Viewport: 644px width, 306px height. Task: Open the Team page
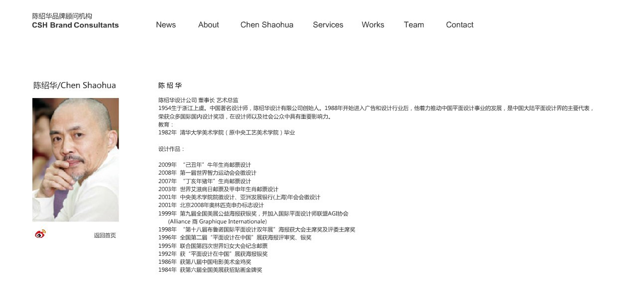point(414,25)
